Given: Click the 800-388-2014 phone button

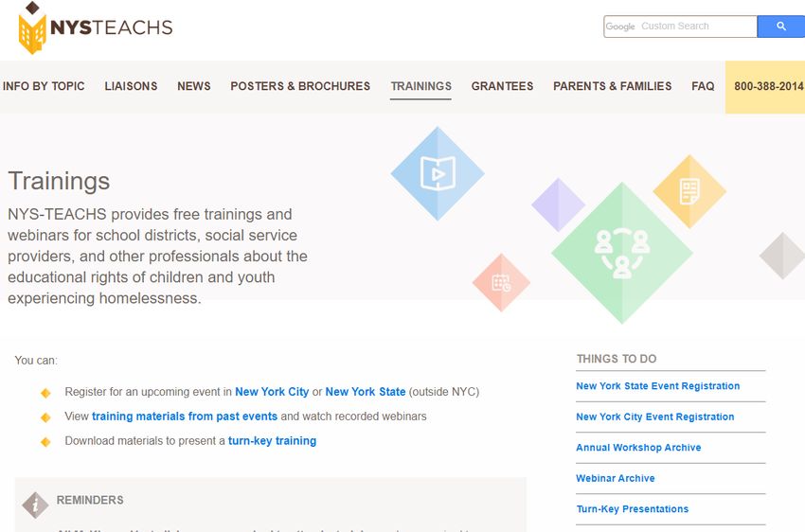Looking at the screenshot, I should 765,87.
